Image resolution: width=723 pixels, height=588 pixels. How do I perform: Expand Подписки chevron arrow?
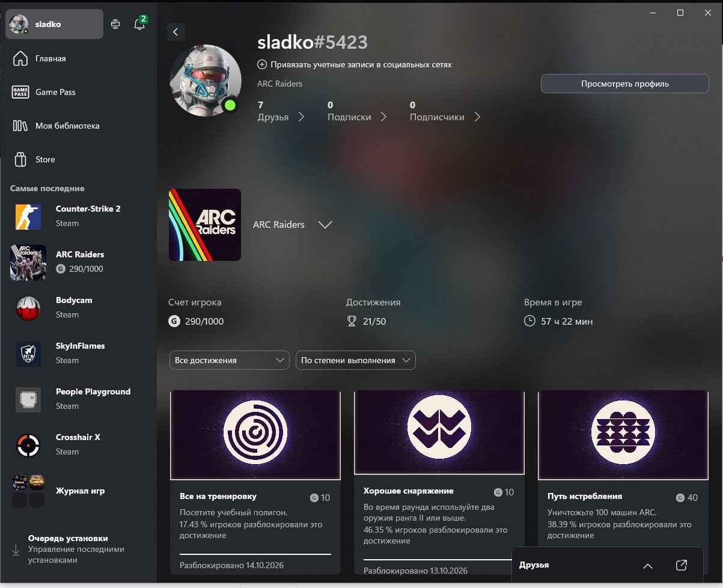[383, 117]
